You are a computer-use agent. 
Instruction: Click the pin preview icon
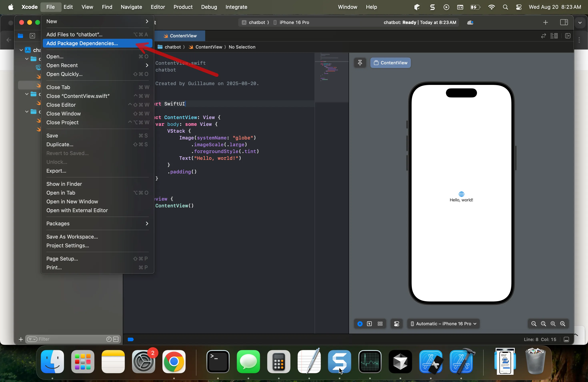point(360,63)
